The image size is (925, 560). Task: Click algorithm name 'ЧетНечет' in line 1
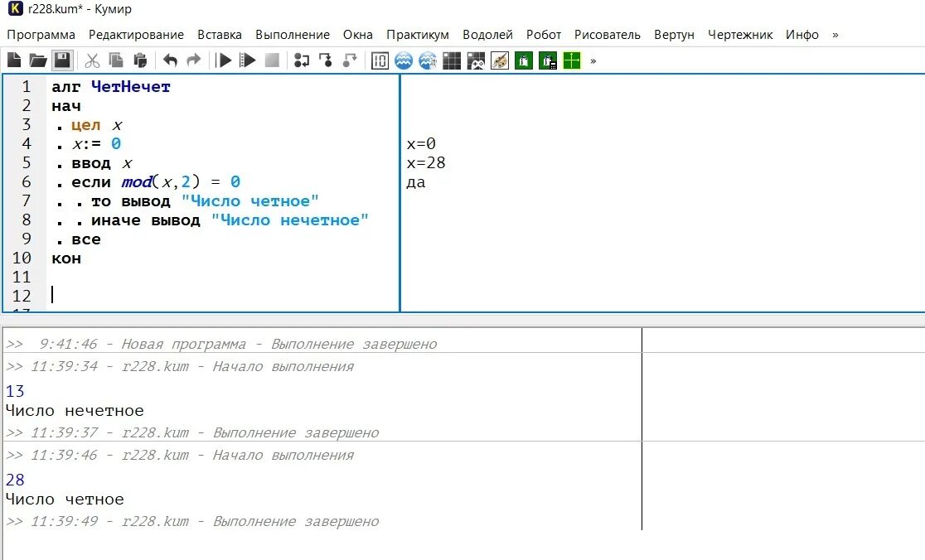[x=131, y=87]
